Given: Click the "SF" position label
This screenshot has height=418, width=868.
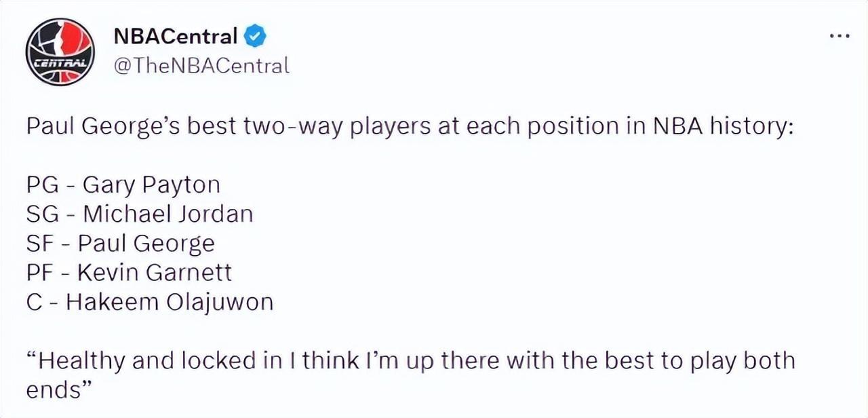Looking at the screenshot, I should (40, 243).
